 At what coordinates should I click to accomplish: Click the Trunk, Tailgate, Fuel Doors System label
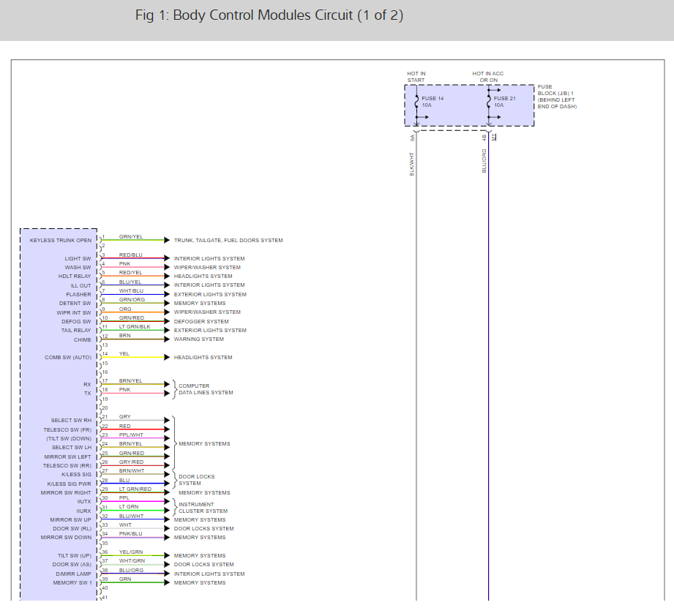[x=228, y=241]
